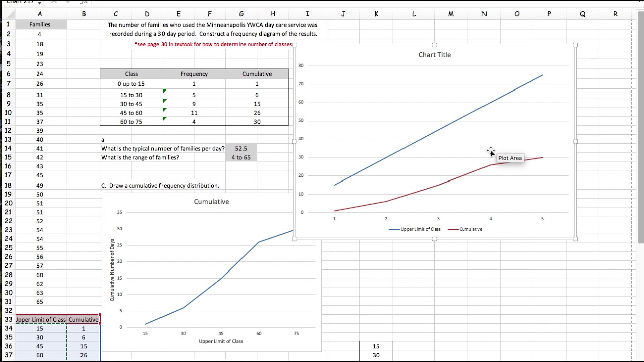Select column G header
Screen dimensions: 644x362
click(242, 14)
